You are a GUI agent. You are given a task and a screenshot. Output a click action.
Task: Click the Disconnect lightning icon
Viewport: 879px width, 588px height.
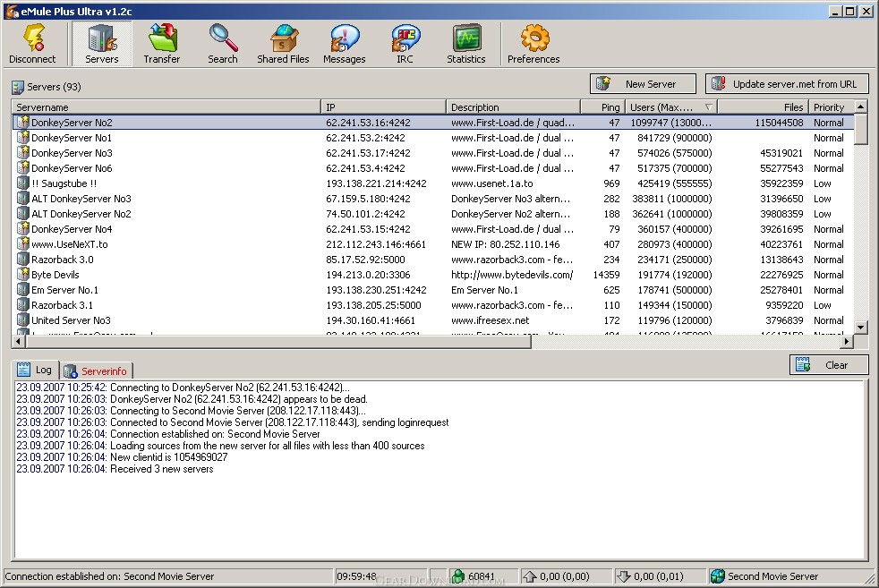[33, 38]
